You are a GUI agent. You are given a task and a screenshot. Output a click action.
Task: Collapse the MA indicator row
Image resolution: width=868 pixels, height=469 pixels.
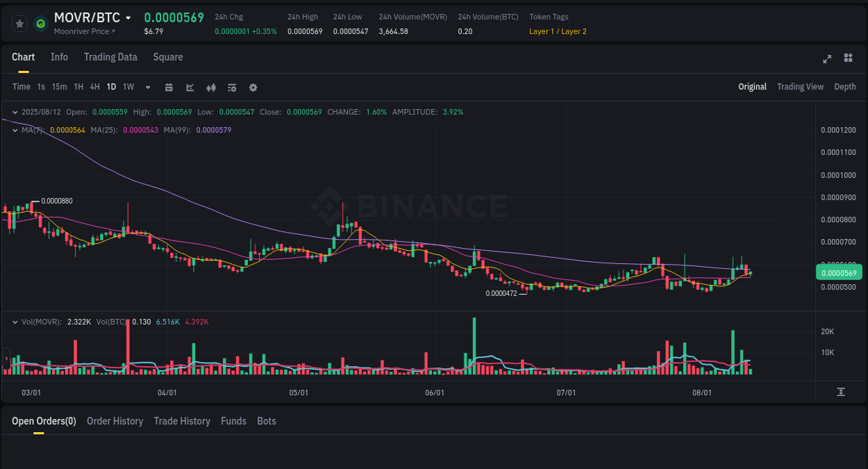pyautogui.click(x=15, y=130)
